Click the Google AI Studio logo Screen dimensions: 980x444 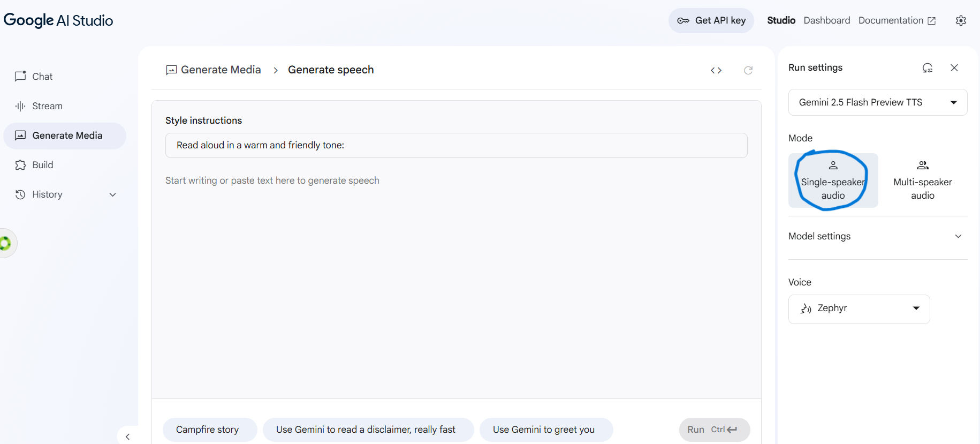58,20
